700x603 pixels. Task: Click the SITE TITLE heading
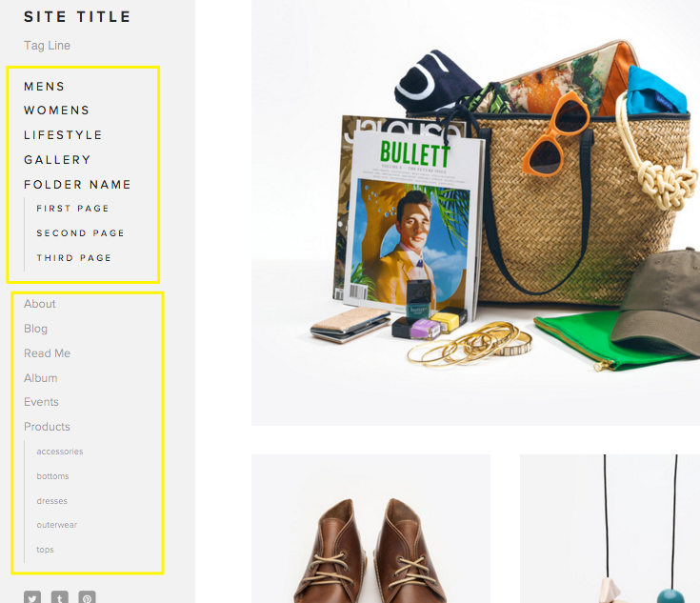77,17
